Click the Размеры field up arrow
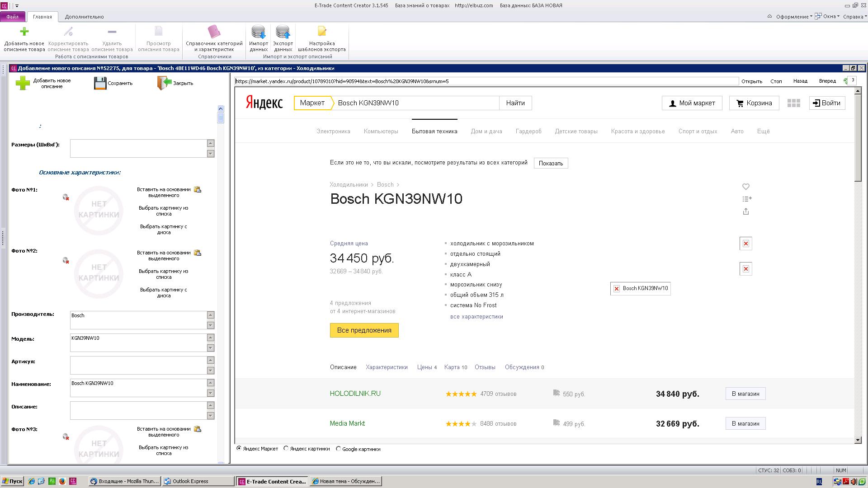The width and height of the screenshot is (868, 488). pos(211,143)
